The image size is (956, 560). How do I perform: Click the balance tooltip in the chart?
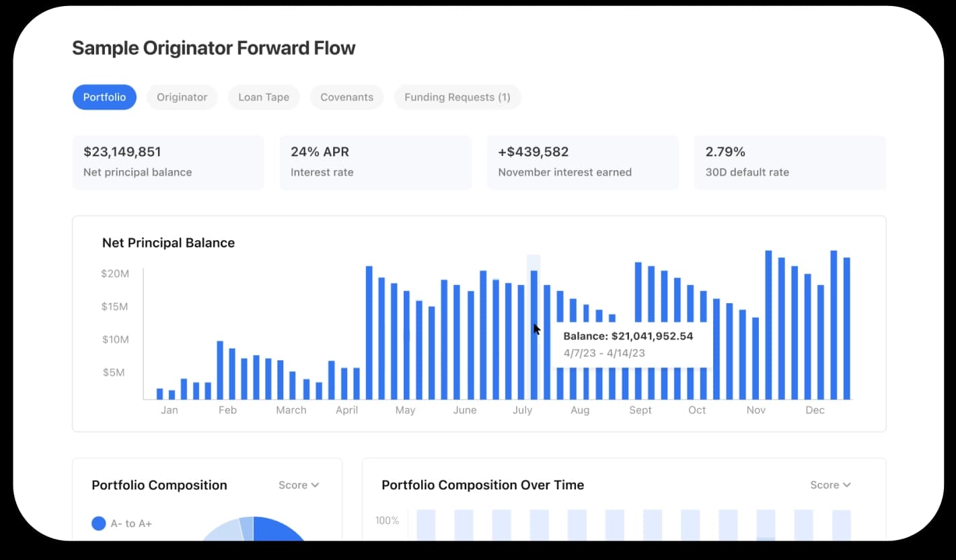click(x=632, y=344)
